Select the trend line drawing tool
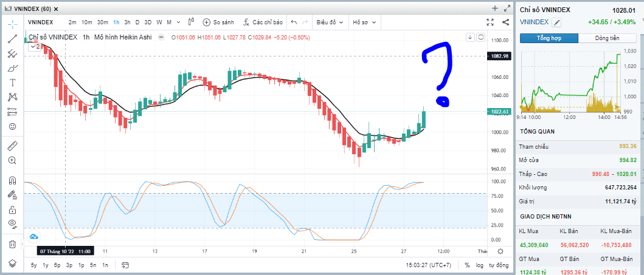Image resolution: width=644 pixels, height=275 pixels. 13,39
